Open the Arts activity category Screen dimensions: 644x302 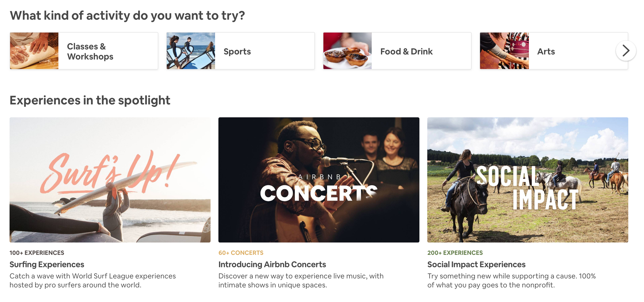[554, 51]
